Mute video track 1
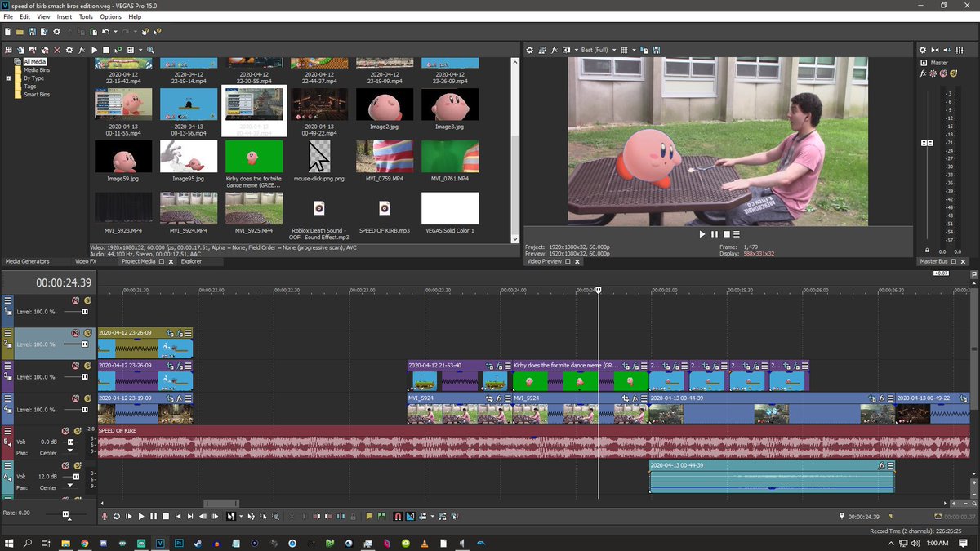 click(75, 300)
